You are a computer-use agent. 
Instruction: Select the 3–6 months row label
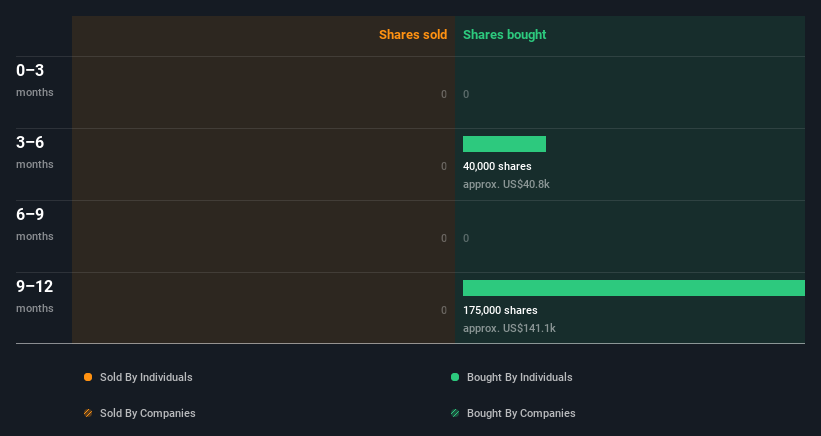[x=35, y=152]
